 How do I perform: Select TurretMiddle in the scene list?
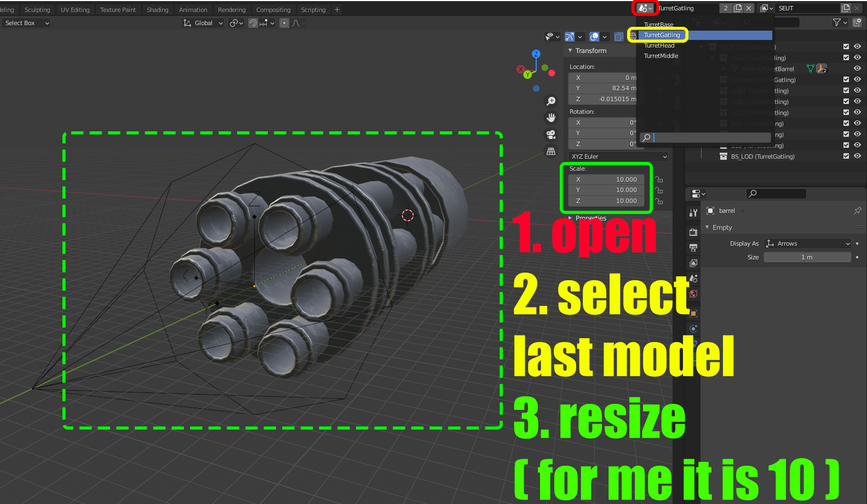coord(705,56)
